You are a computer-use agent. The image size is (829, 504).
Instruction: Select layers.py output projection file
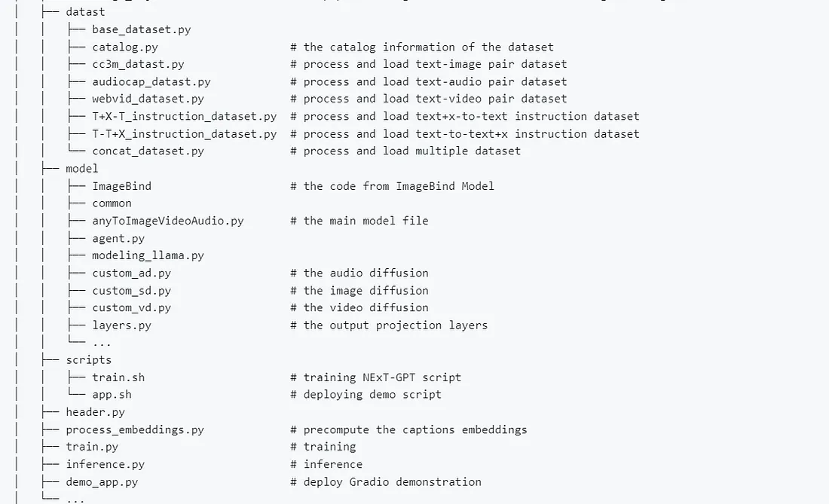(121, 325)
